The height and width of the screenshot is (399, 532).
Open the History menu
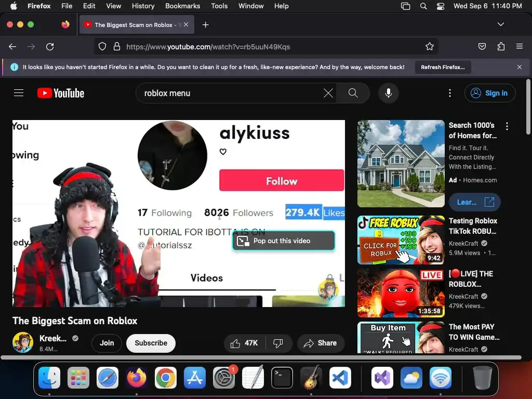(x=143, y=6)
